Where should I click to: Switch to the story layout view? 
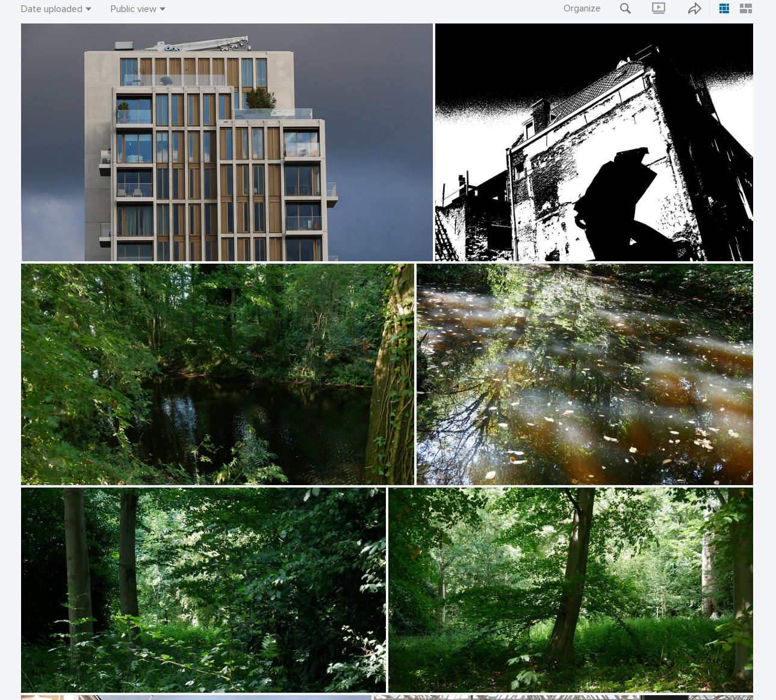tap(746, 8)
